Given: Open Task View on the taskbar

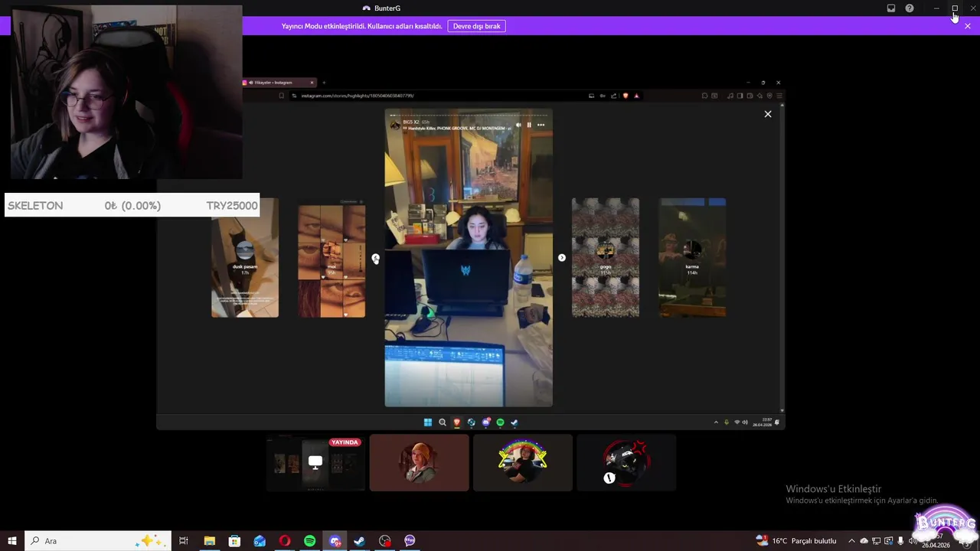Looking at the screenshot, I should (x=184, y=541).
